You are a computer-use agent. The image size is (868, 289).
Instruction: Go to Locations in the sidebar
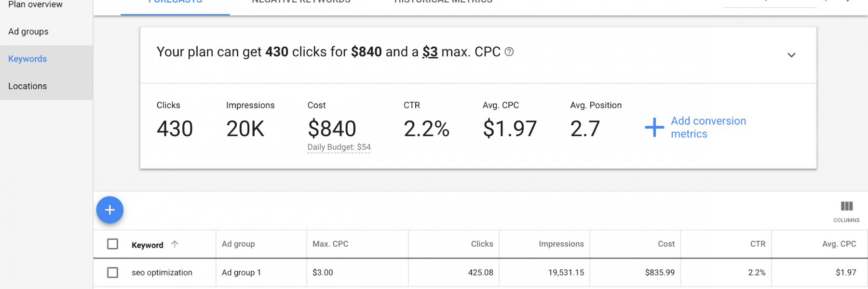coord(27,86)
